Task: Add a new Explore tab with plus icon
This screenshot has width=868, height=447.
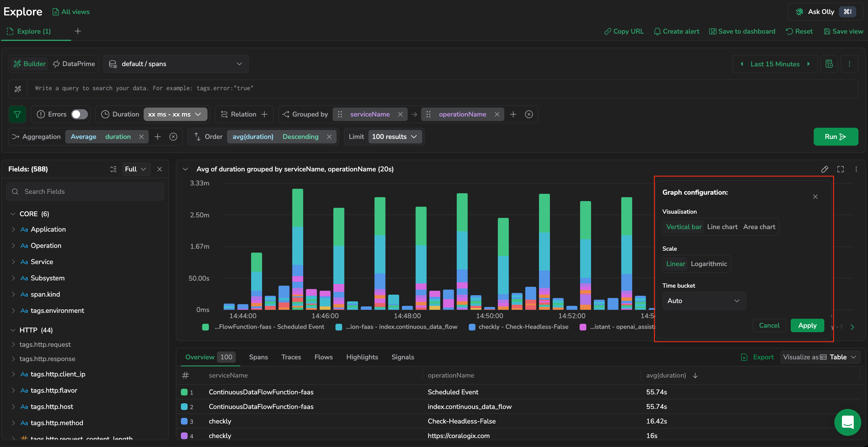Action: coord(78,31)
